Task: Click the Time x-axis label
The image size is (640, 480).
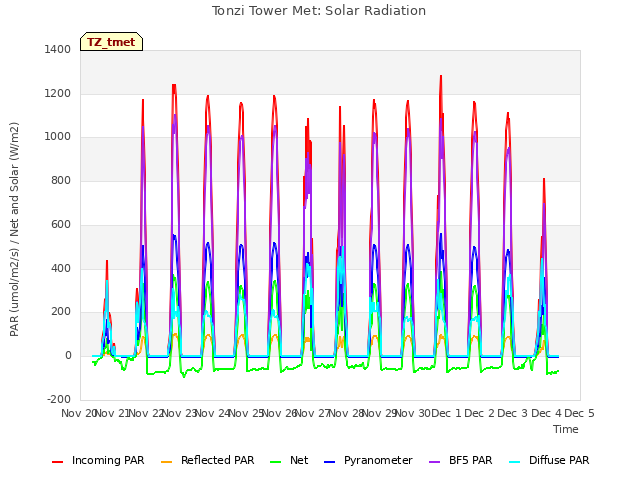Action: coord(566,429)
